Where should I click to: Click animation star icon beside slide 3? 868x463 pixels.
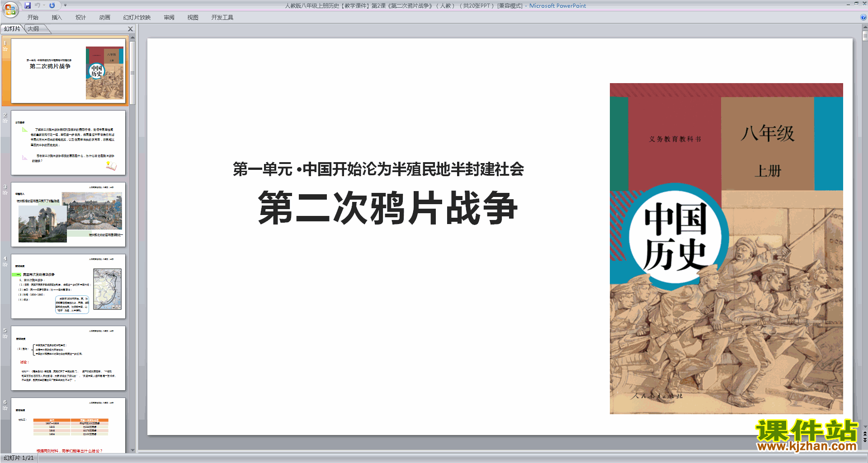(5, 193)
